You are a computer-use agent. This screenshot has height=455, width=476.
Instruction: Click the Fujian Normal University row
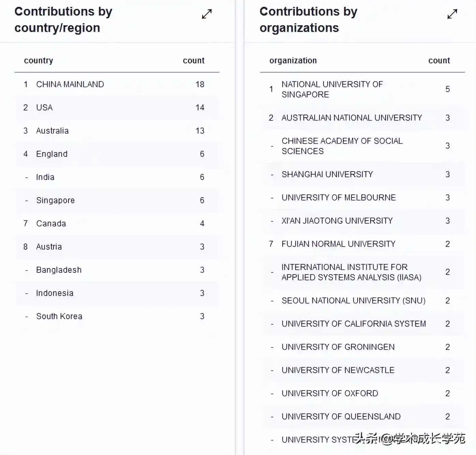pyautogui.click(x=362, y=244)
